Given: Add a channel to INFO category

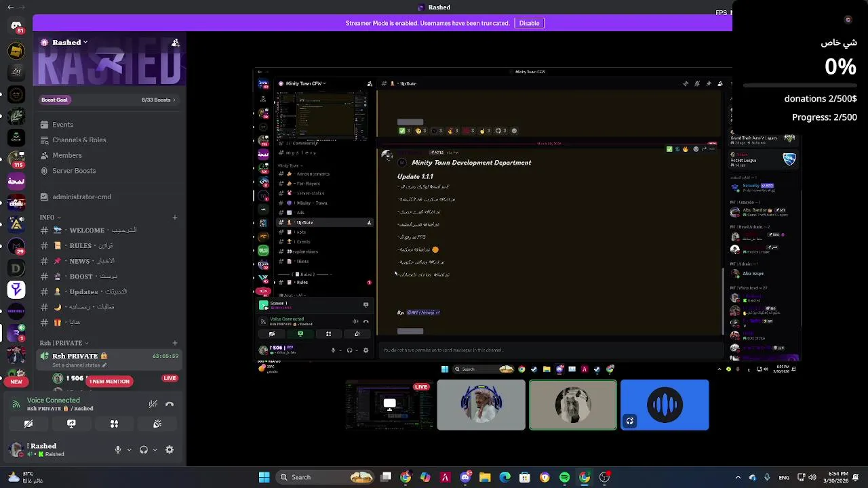Looking at the screenshot, I should click(x=175, y=218).
